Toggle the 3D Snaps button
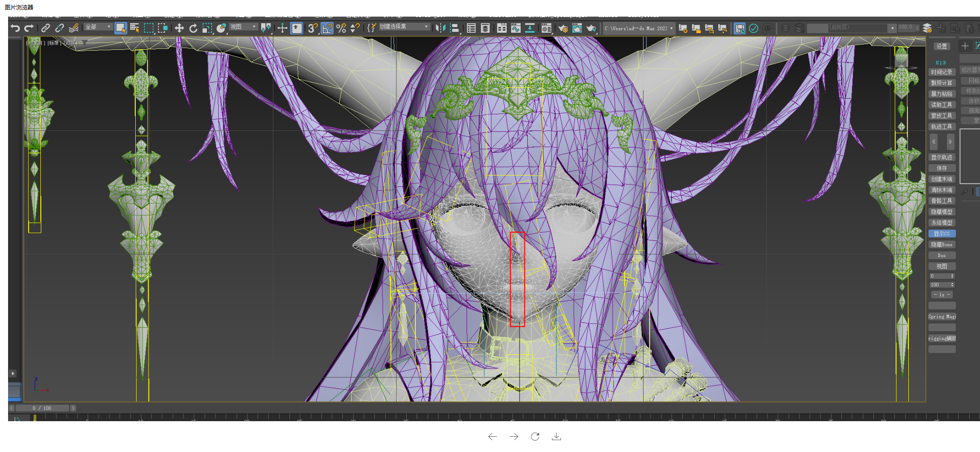980x452 pixels. [312, 28]
